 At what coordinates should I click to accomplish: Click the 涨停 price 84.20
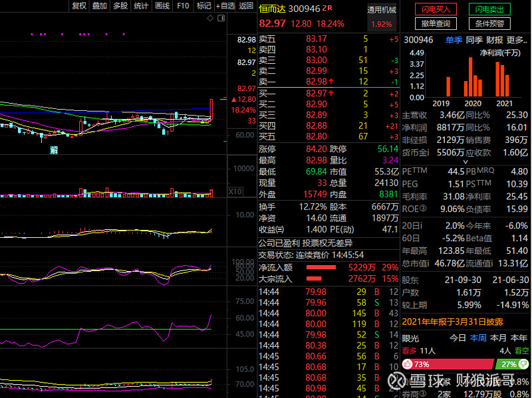coord(317,149)
